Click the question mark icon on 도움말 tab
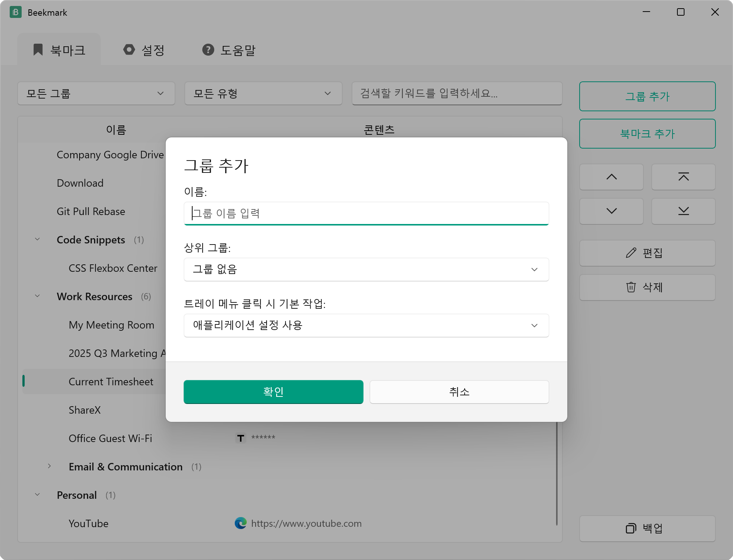Image resolution: width=733 pixels, height=560 pixels. pos(208,50)
